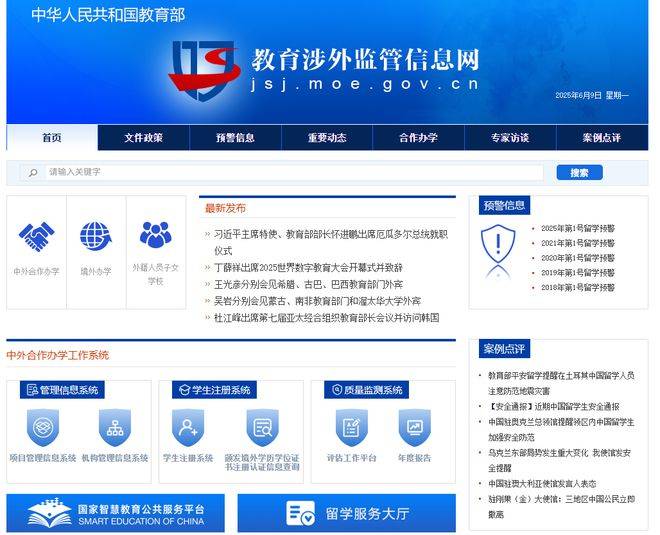This screenshot has height=535, width=660.
Task: Open 2025年第1号留学预警
Action: (x=578, y=229)
